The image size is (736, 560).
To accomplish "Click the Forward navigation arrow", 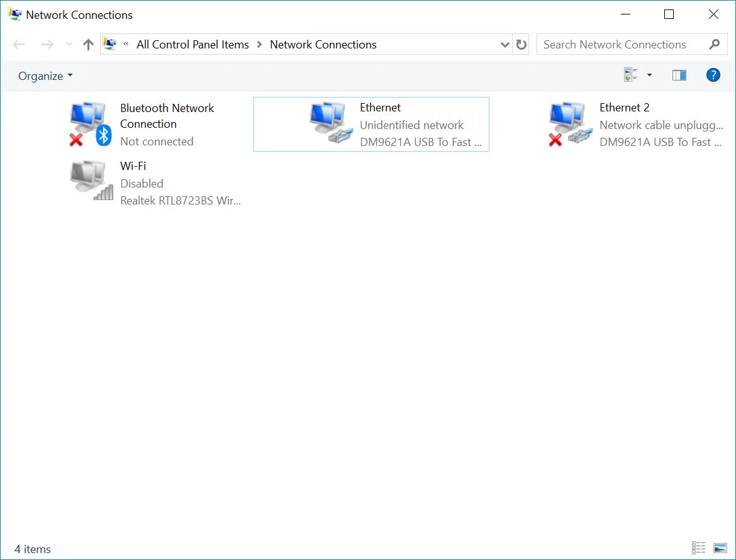I will pos(47,45).
